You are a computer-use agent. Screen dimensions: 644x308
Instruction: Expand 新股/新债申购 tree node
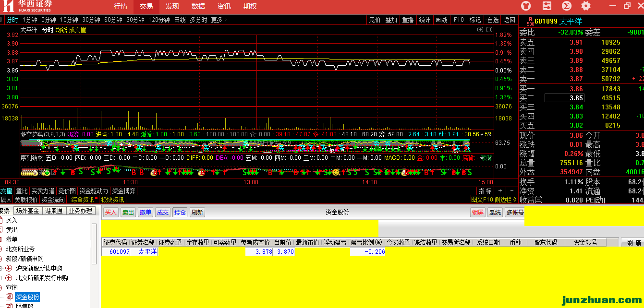[x=1, y=259]
